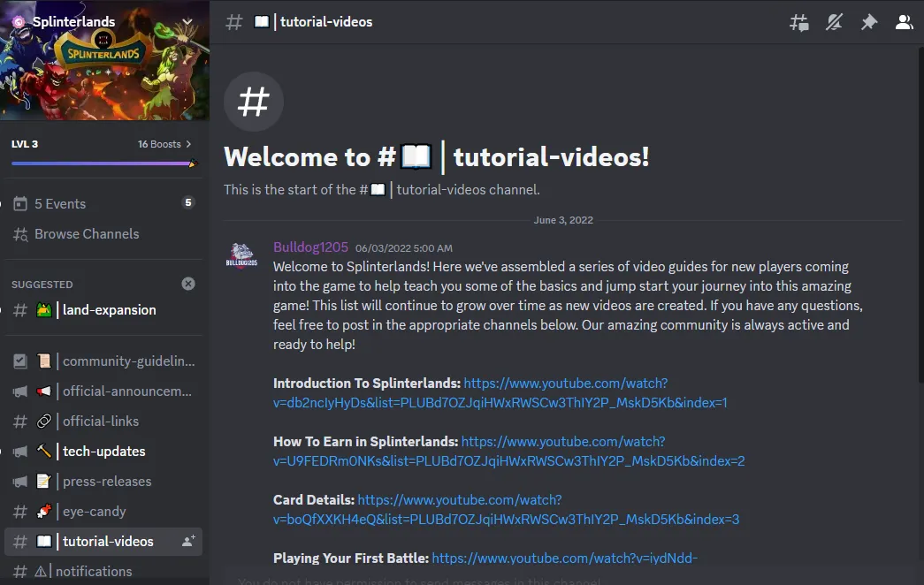Click the book emoji in channel header
The image size is (924, 585).
point(262,22)
